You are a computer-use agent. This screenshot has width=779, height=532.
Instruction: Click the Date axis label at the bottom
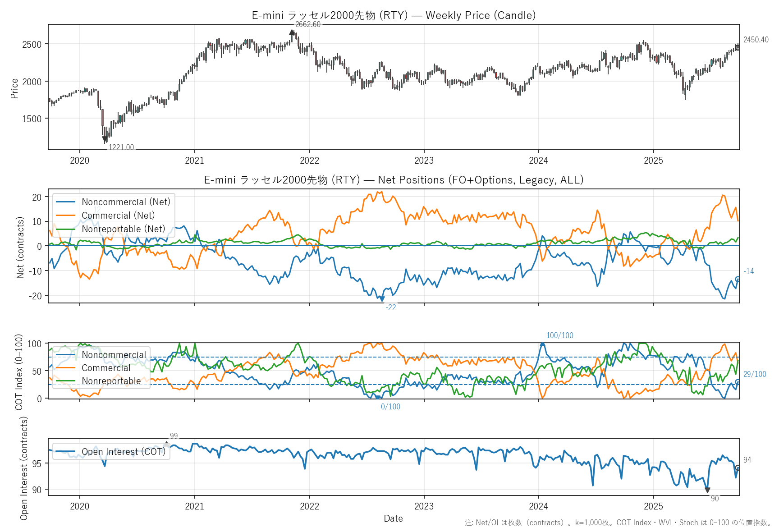pos(393,518)
